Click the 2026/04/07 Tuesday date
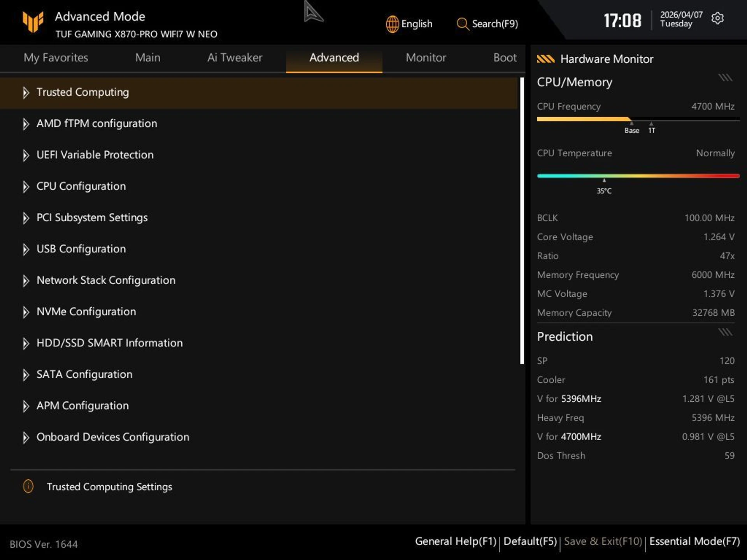The image size is (747, 560). point(681,19)
